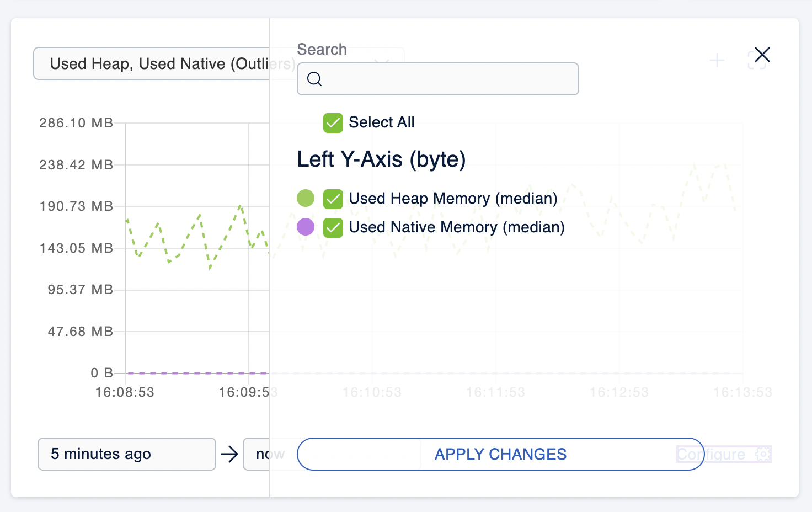Screen dimensions: 812x512
Task: Click the green Used Heap Memory color dot
Action: click(x=306, y=198)
